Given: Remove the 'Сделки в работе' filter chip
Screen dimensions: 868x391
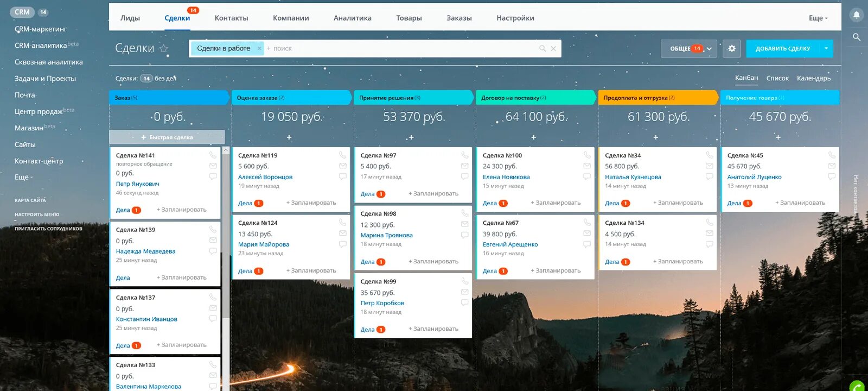Looking at the screenshot, I should coord(259,48).
